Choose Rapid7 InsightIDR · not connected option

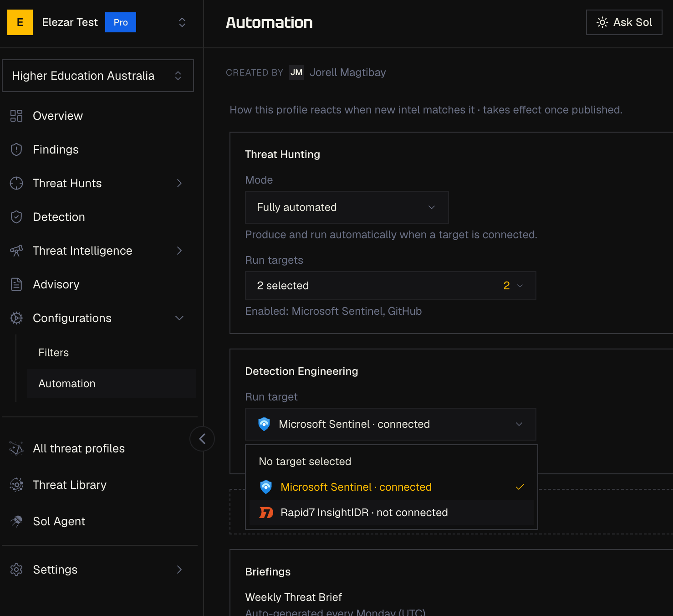pyautogui.click(x=392, y=513)
